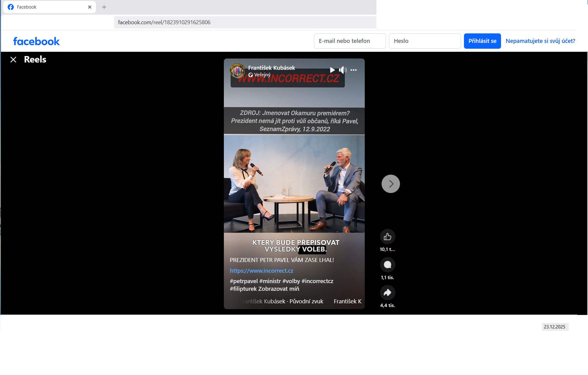This screenshot has width=588, height=375.
Task: Click the facebook logo
Action: [x=36, y=41]
